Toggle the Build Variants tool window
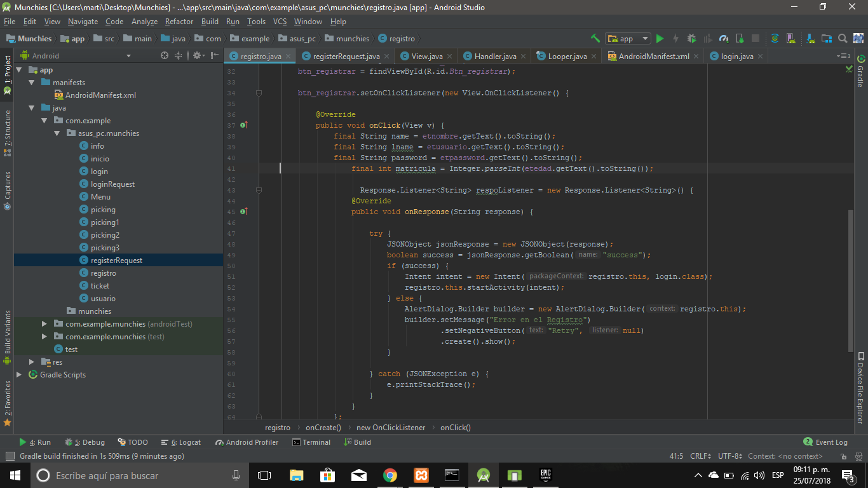This screenshot has width=868, height=488. pos(7,337)
